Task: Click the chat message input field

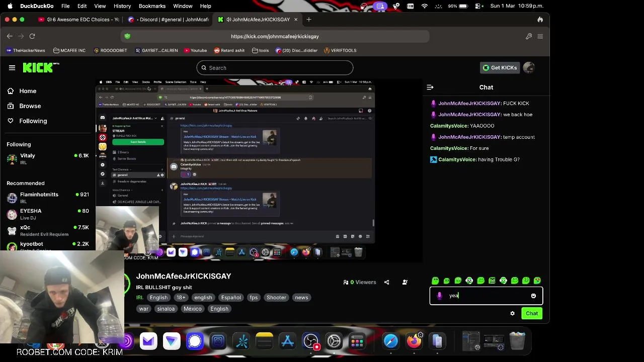Action: click(x=486, y=296)
